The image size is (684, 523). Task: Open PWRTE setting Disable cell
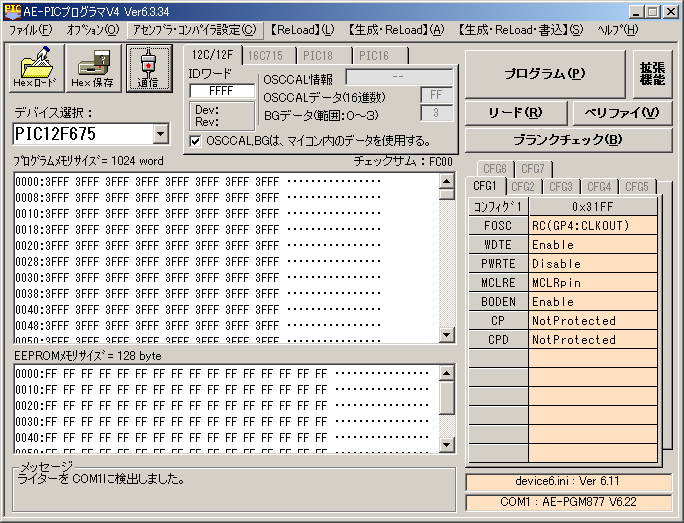(x=593, y=264)
